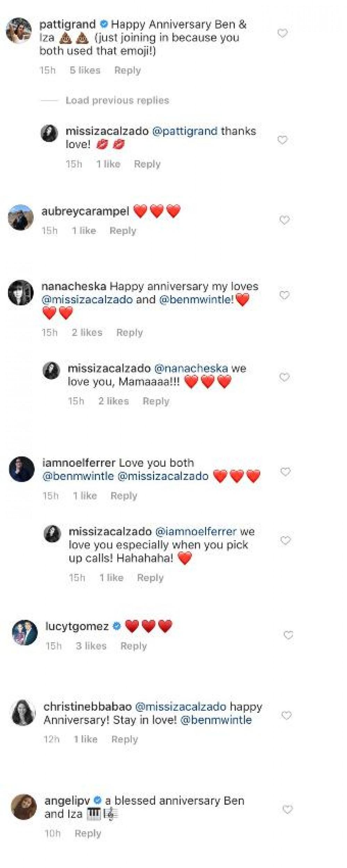Tap heart on missizacalzado's 'Mamaaaa' reply
347x868 pixels.
pos(284,377)
